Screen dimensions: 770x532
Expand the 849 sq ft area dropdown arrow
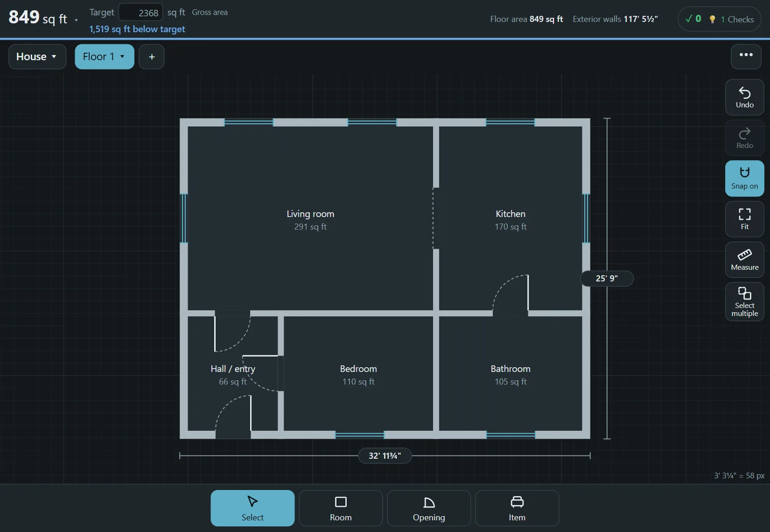pyautogui.click(x=76, y=20)
